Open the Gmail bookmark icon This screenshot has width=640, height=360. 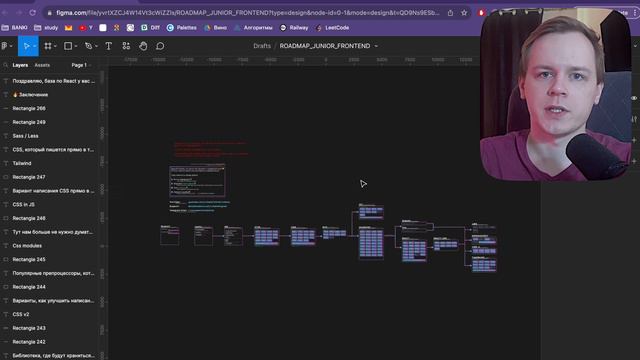(69, 28)
